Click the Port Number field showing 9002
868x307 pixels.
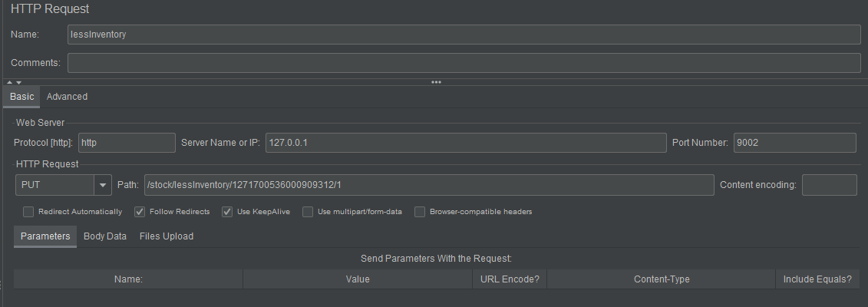tap(795, 143)
